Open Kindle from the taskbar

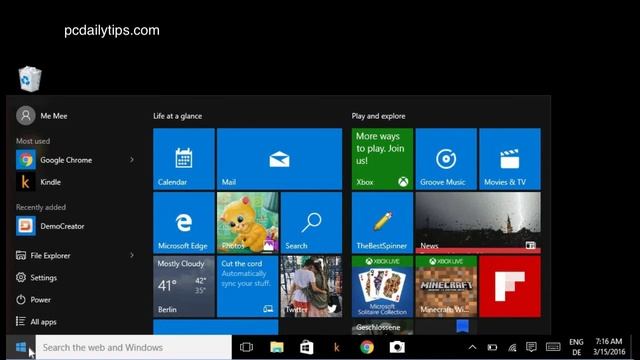pyautogui.click(x=337, y=347)
